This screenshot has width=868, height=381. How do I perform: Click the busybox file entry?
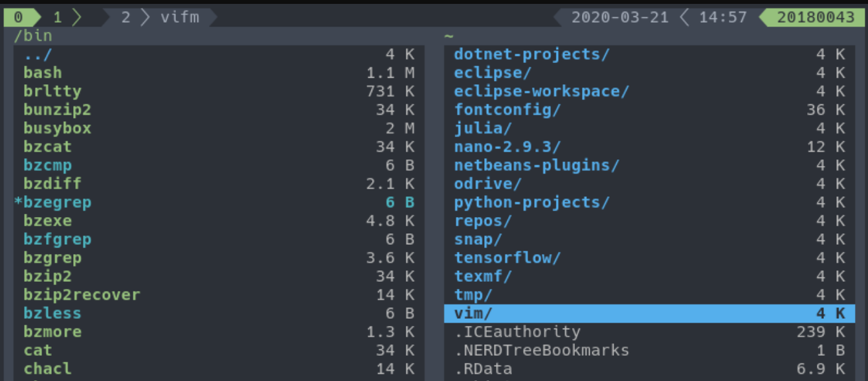coord(57,128)
